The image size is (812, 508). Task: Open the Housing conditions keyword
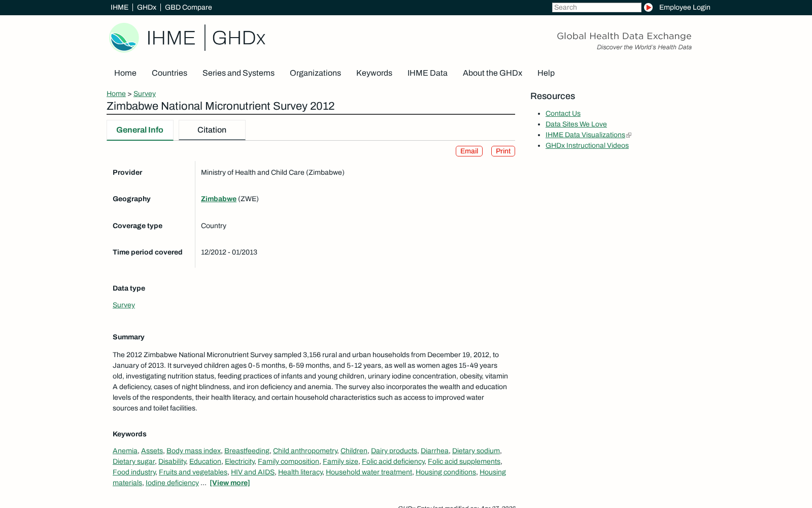pyautogui.click(x=446, y=472)
